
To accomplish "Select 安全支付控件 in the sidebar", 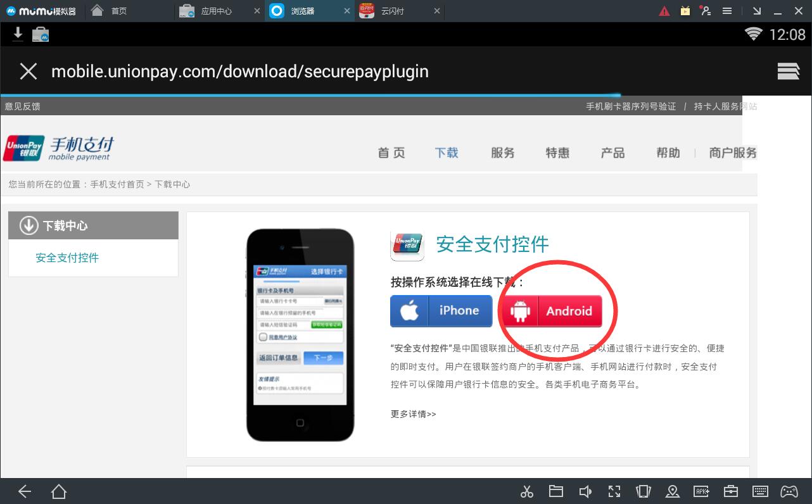I will pos(67,258).
